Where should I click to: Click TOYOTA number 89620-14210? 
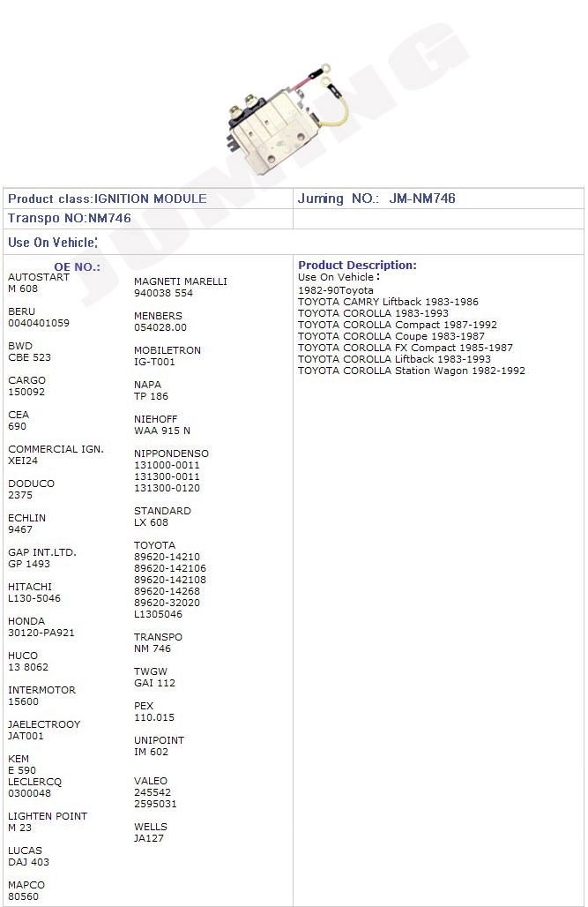167,557
